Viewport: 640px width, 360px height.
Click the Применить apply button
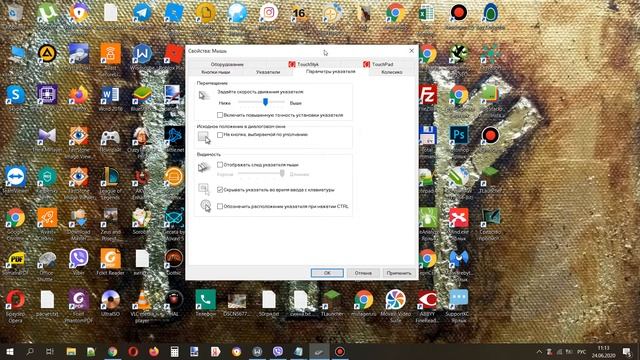(x=399, y=273)
